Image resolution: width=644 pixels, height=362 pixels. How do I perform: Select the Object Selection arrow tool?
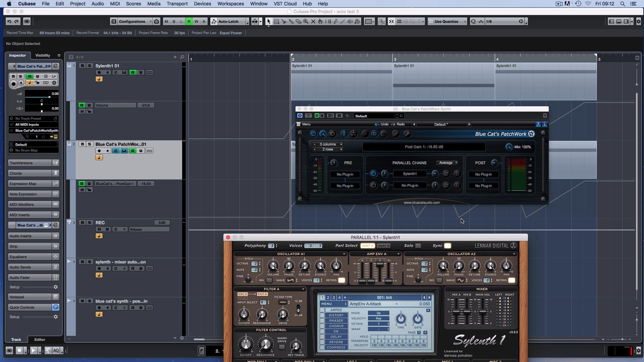268,21
